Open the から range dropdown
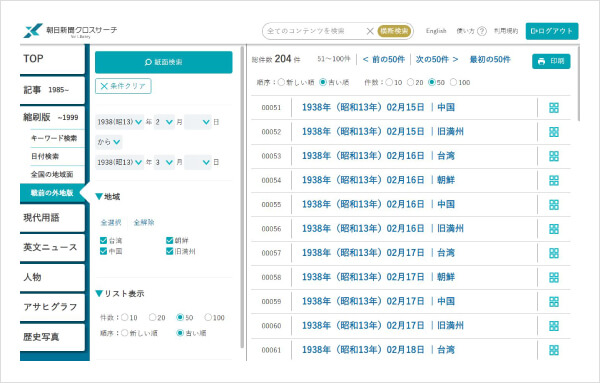 coord(109,142)
